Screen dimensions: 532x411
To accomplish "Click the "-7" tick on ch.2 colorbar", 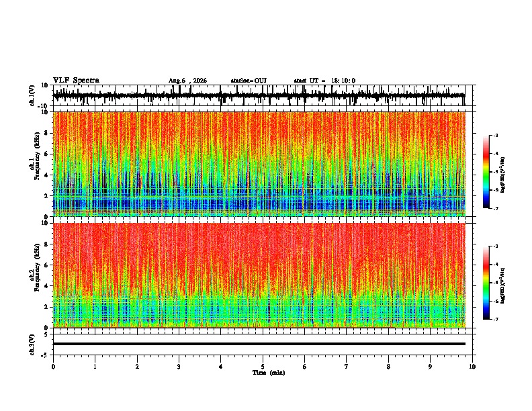I will [496, 320].
